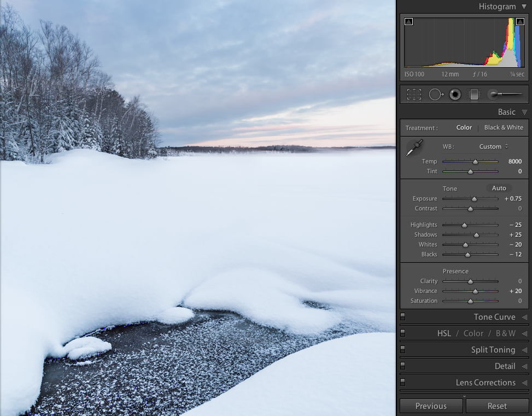532x416 pixels.
Task: Pick the Adjustment Brush tool
Action: pyautogui.click(x=505, y=95)
